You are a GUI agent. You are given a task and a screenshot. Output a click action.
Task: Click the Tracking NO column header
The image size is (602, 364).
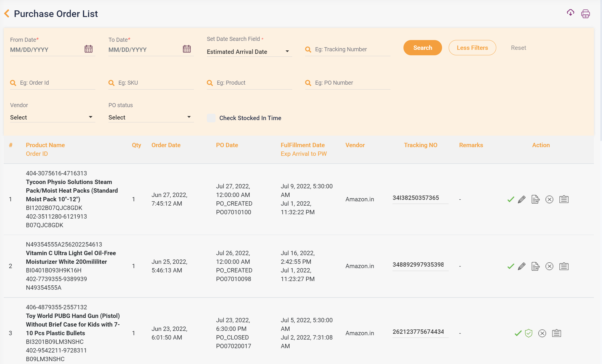click(420, 145)
